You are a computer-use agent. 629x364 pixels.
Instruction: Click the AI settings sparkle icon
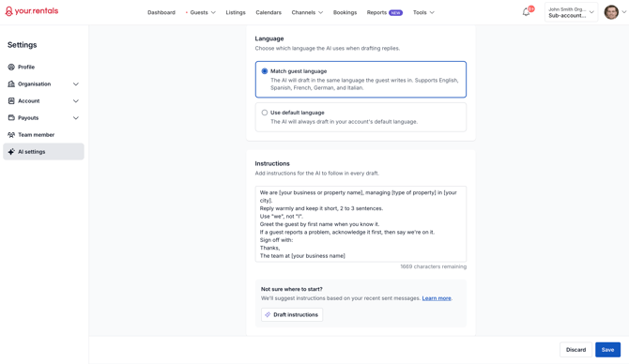pyautogui.click(x=11, y=152)
